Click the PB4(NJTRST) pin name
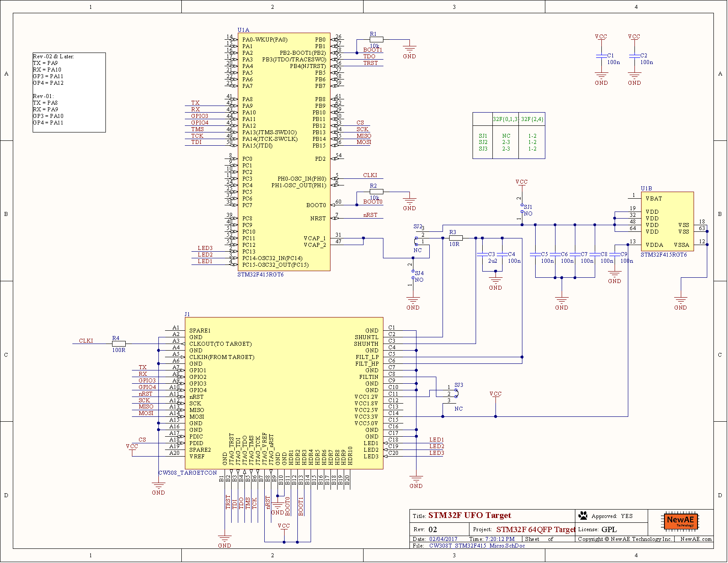 click(308, 66)
